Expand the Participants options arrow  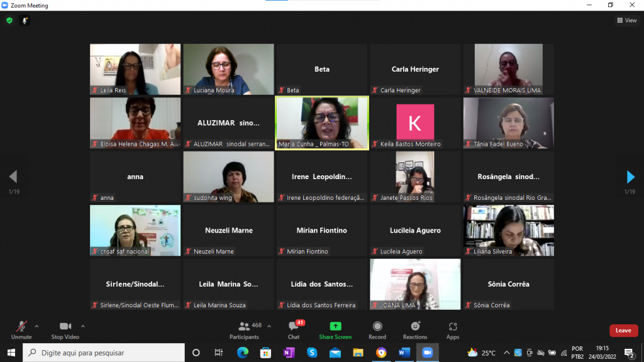[269, 326]
